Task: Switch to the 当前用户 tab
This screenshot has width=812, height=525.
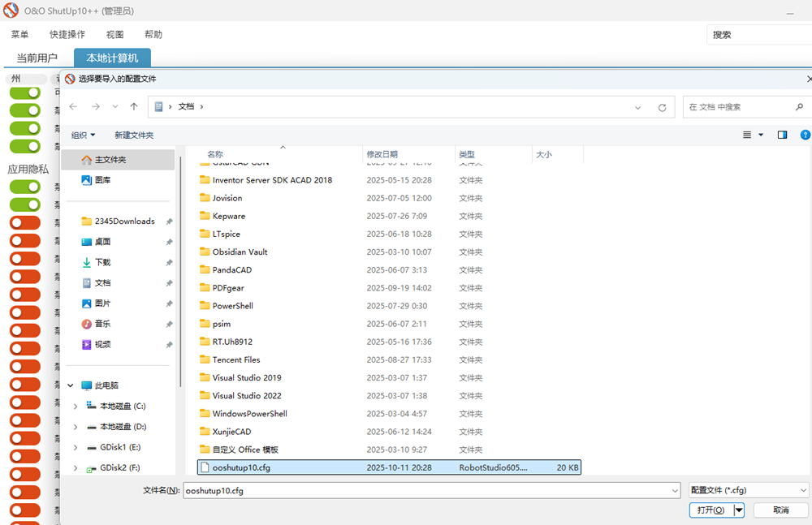Action: click(x=37, y=58)
